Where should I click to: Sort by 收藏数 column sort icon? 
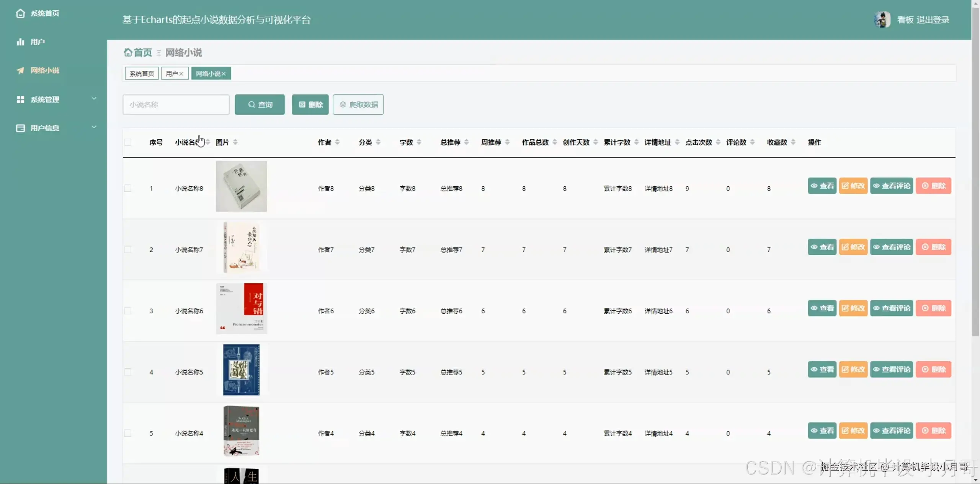click(x=793, y=142)
